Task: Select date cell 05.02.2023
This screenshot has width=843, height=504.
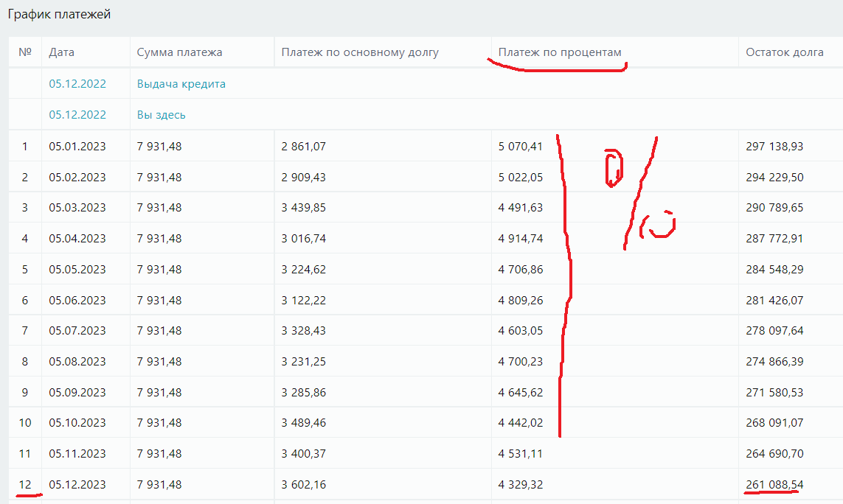Action: point(77,178)
